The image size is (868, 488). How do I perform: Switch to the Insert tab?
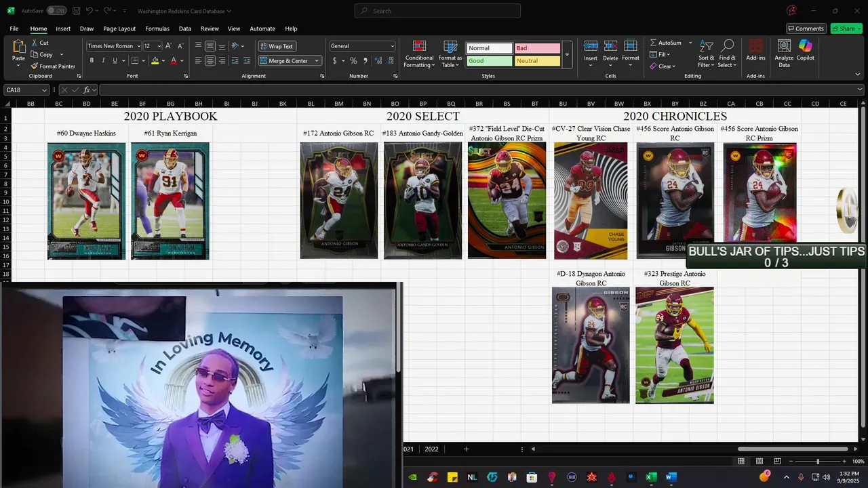coord(63,28)
